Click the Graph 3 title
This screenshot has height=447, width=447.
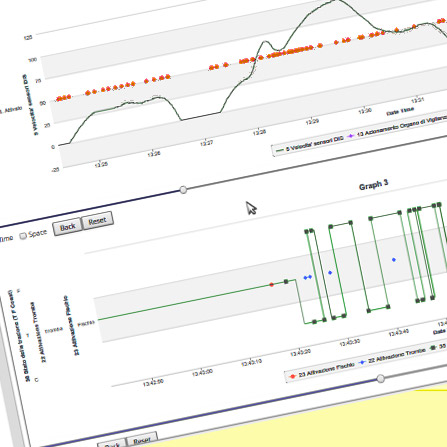[x=373, y=185]
